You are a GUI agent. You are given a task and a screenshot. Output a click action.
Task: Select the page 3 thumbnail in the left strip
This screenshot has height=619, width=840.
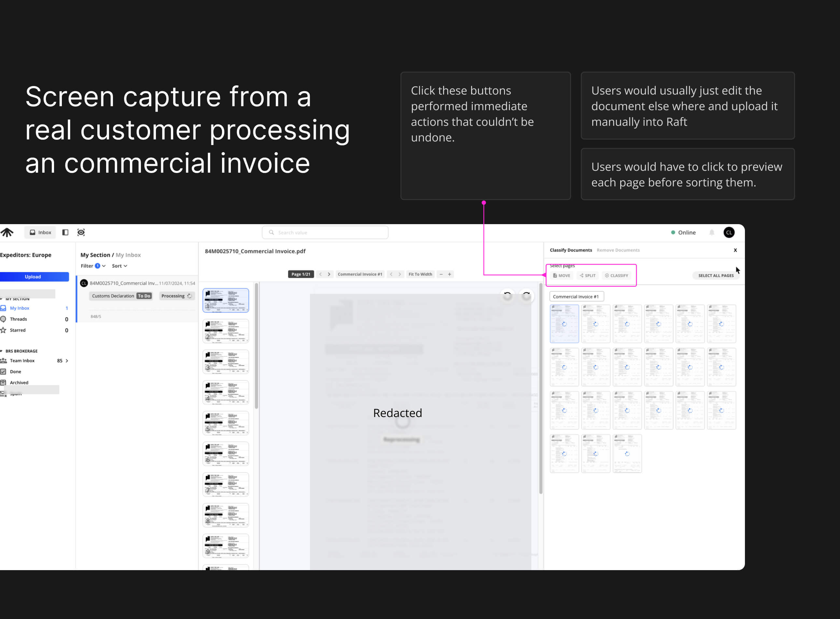tap(225, 362)
